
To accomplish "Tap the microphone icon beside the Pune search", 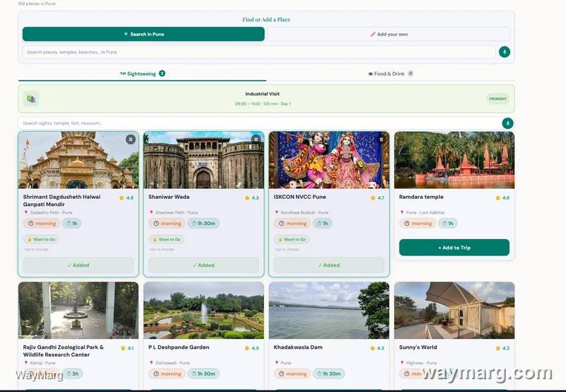I will pyautogui.click(x=504, y=52).
